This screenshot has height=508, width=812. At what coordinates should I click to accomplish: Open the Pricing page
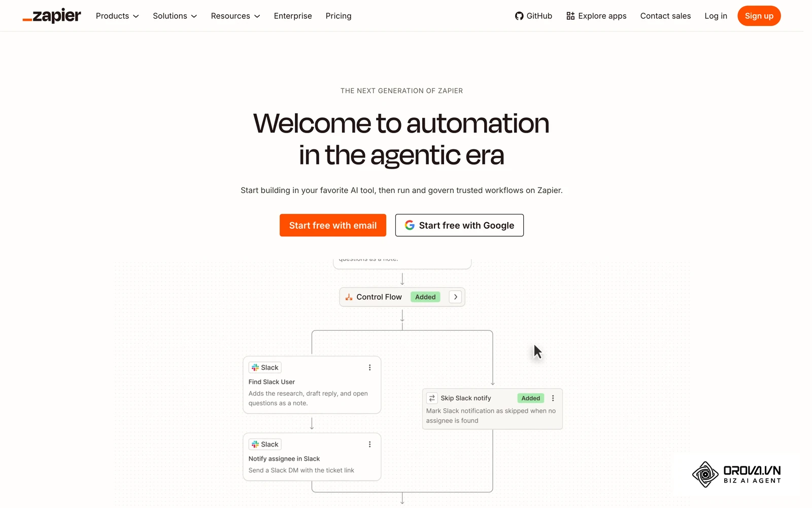339,16
